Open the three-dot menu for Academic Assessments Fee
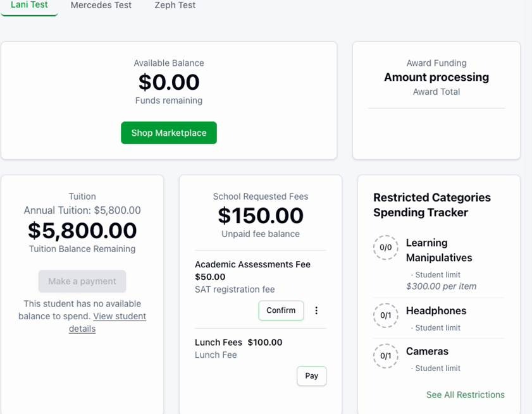 click(316, 310)
